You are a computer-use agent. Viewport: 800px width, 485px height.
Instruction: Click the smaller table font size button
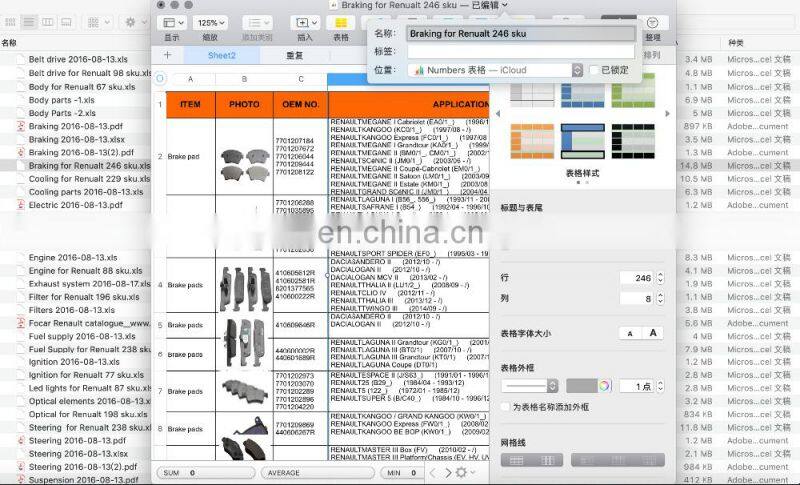click(630, 333)
